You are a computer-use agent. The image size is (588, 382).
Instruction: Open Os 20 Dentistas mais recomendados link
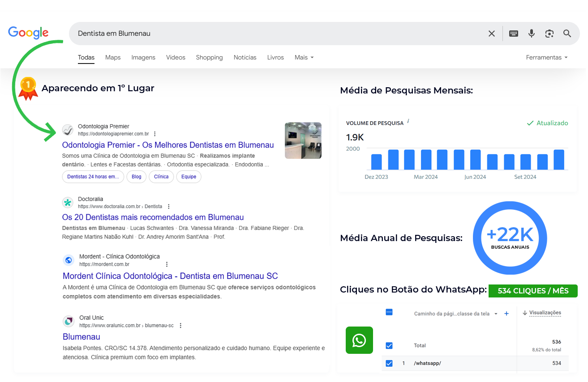click(x=153, y=217)
